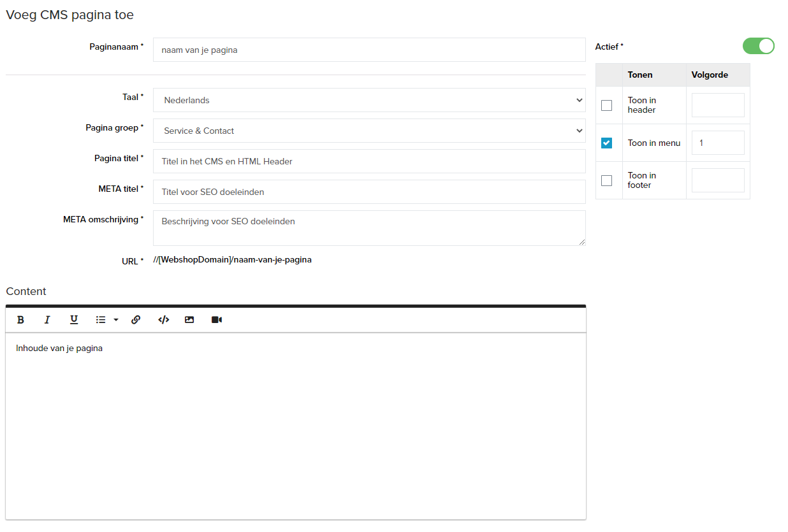Image resolution: width=788 pixels, height=532 pixels.
Task: Insert a video via camera icon
Action: pos(217,320)
